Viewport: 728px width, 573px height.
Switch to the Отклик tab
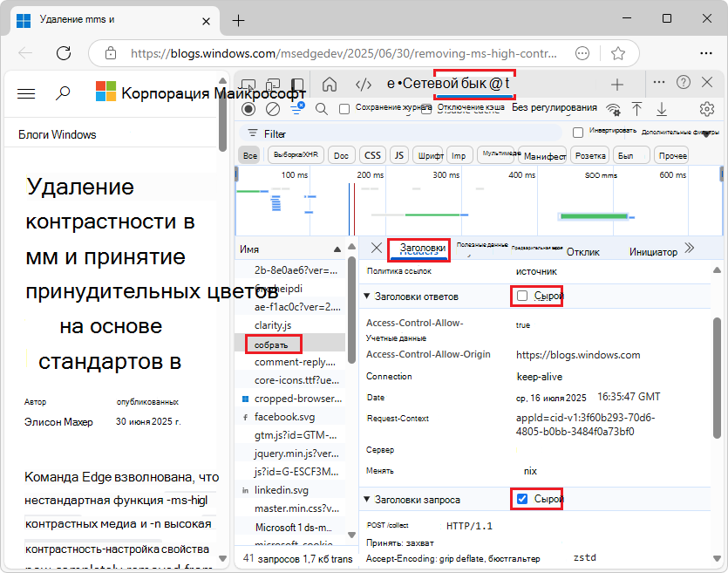tap(583, 249)
